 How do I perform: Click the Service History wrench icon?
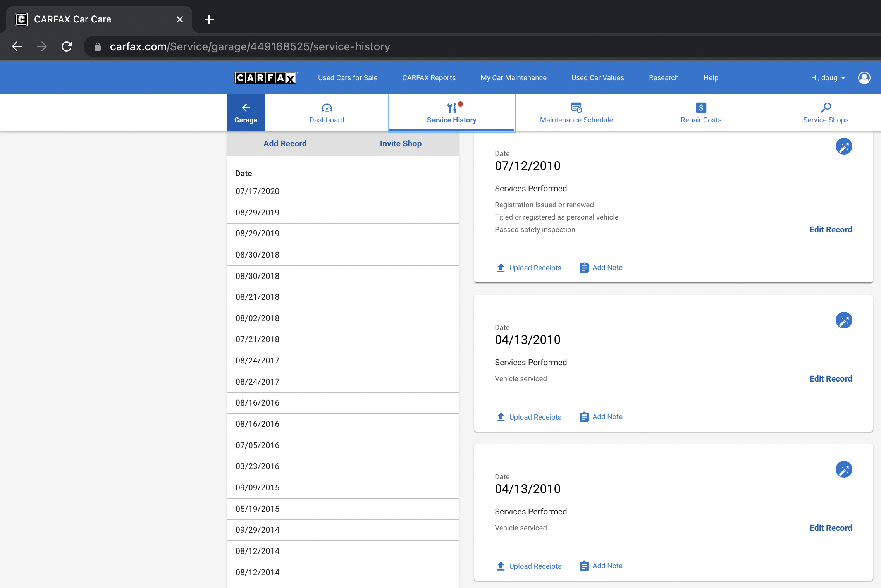[452, 108]
